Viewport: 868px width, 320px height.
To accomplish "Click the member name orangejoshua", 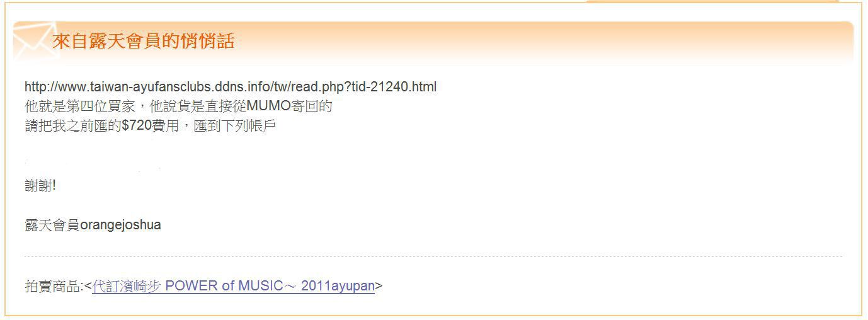I will [x=120, y=225].
